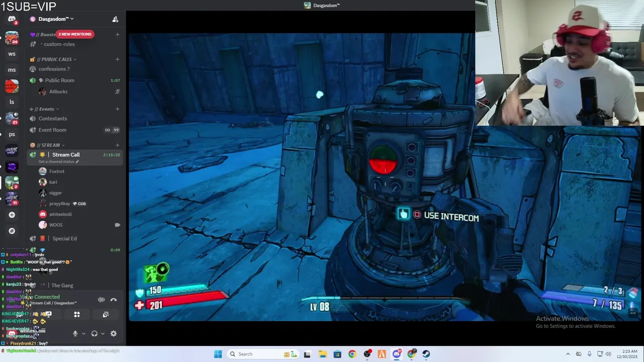Screen dimensions: 644x362
Task: Select user Atlbuckz in Public Room
Action: (79, 92)
